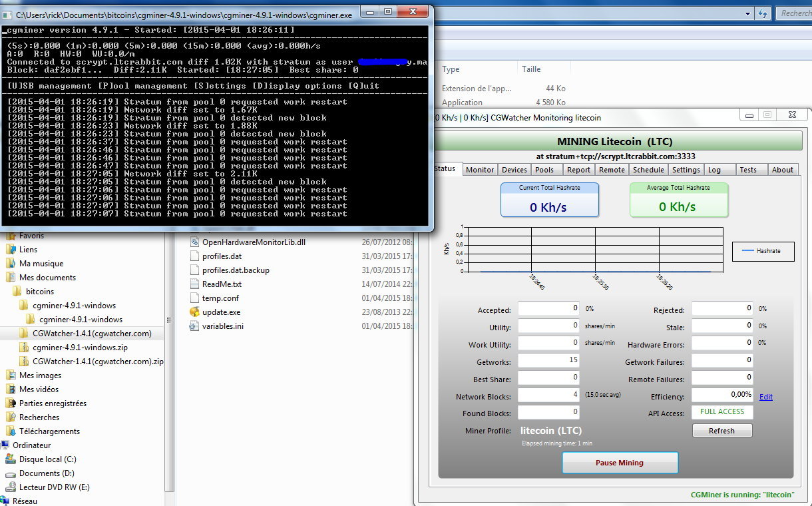This screenshot has width=812, height=506.
Task: Click the Explorer refresh arrows icon
Action: tap(764, 13)
